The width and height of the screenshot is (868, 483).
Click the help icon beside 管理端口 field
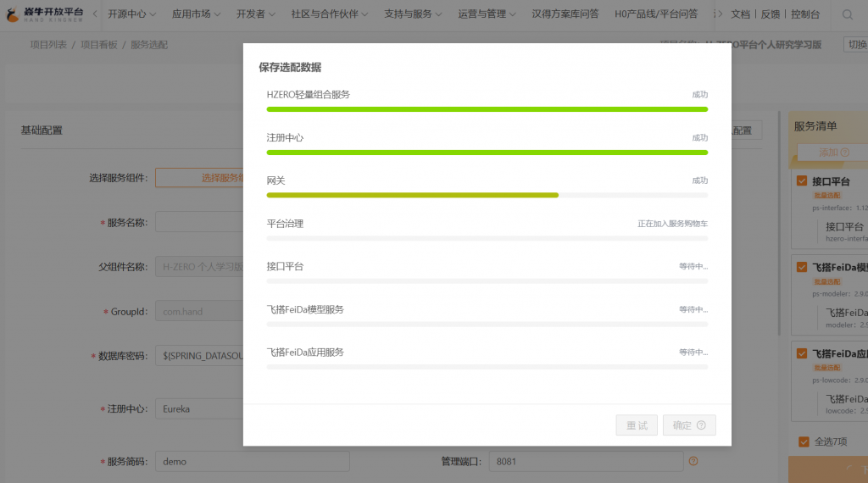693,461
